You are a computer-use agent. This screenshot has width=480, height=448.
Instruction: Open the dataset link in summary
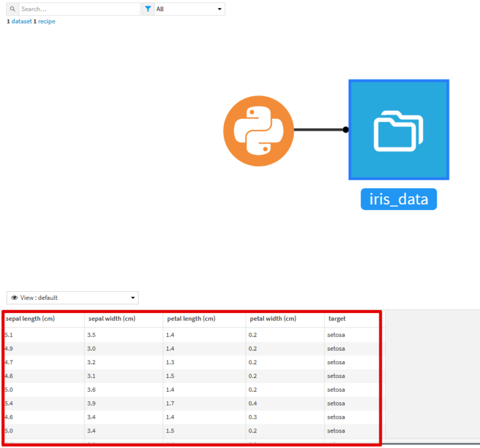point(21,21)
